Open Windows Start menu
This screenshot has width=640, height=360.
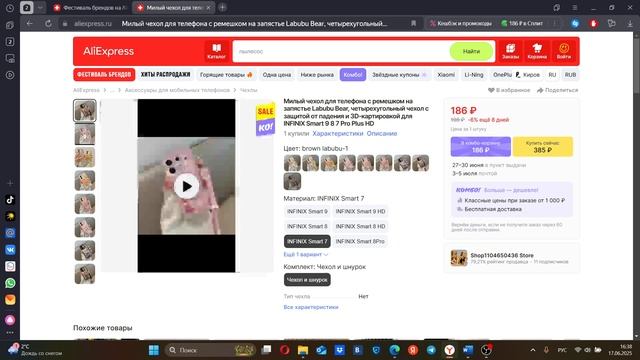coord(154,350)
